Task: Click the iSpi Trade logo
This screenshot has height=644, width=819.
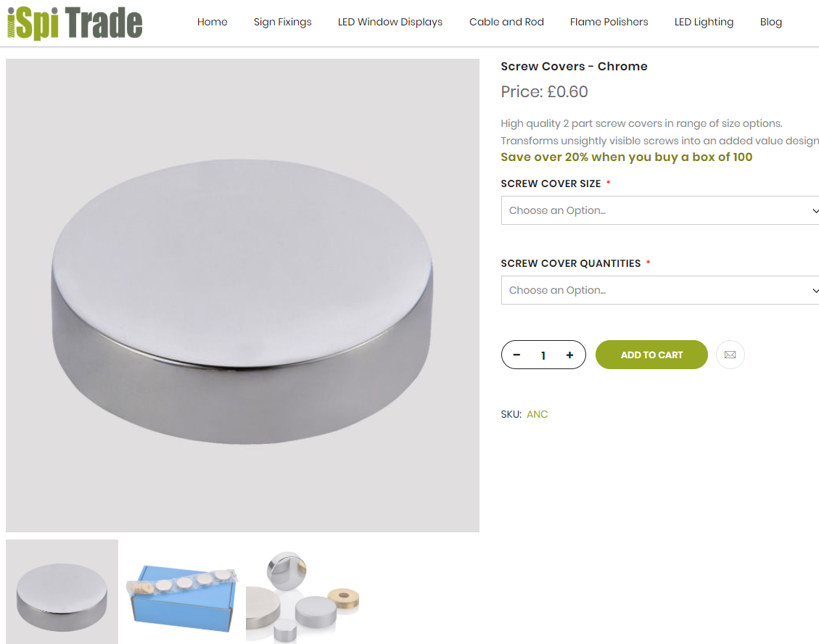Action: pyautogui.click(x=75, y=23)
